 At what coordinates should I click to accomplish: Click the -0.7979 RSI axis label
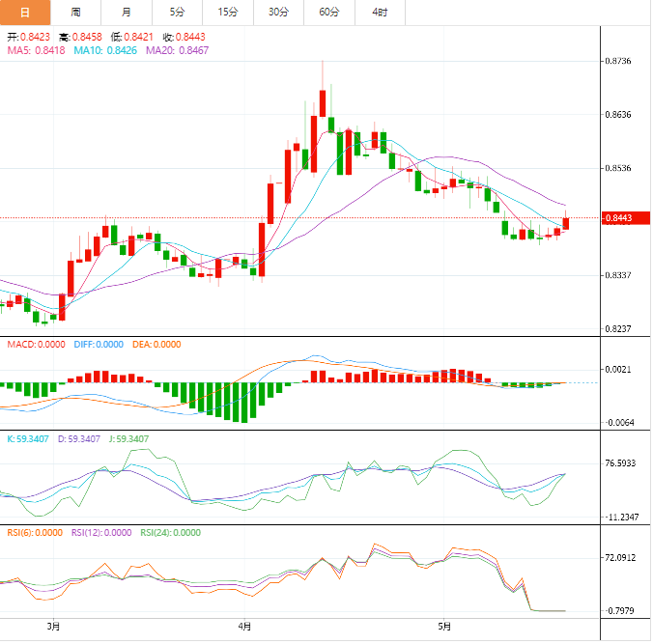click(619, 611)
